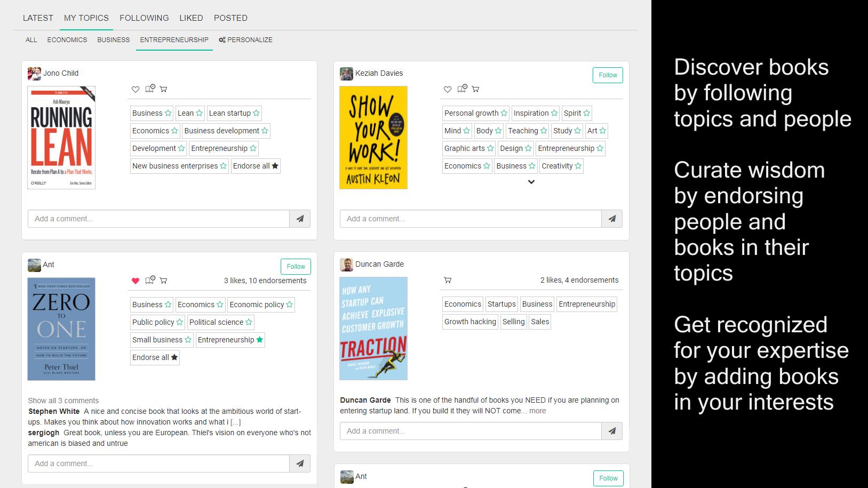This screenshot has width=868, height=488.
Task: Open Ant's avatar on Zero to One post
Action: click(x=34, y=265)
